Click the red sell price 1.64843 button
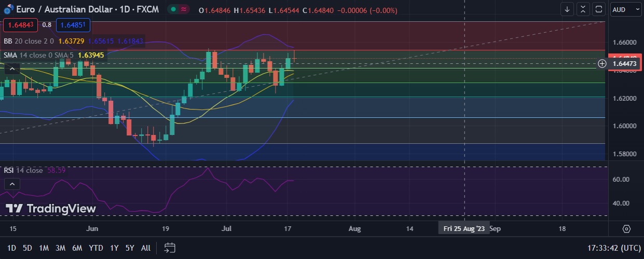Image resolution: width=644 pixels, height=259 pixels. tap(19, 25)
